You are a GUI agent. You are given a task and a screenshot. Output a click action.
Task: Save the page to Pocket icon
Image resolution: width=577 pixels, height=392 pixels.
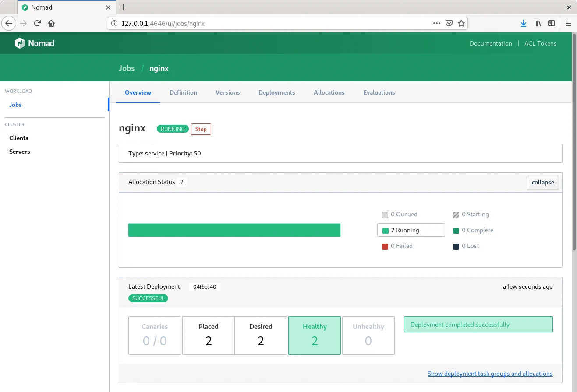point(449,23)
